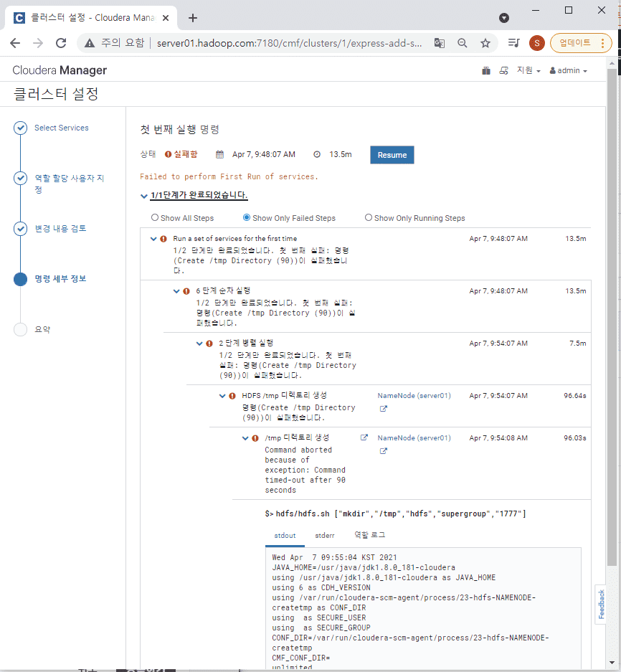The height and width of the screenshot is (672, 621).
Task: Go to Select Services wizard step
Action: click(x=62, y=128)
